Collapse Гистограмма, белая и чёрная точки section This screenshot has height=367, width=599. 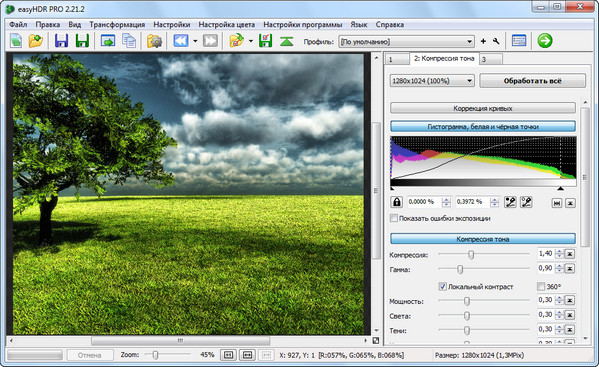click(x=482, y=126)
